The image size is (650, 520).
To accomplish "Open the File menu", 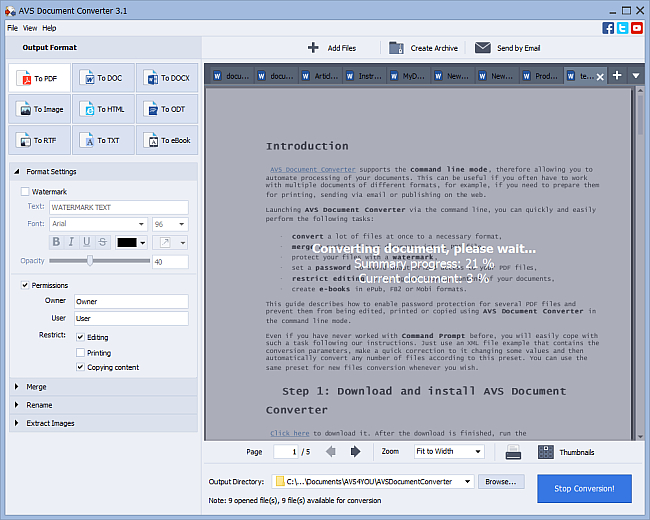I will coord(12,28).
